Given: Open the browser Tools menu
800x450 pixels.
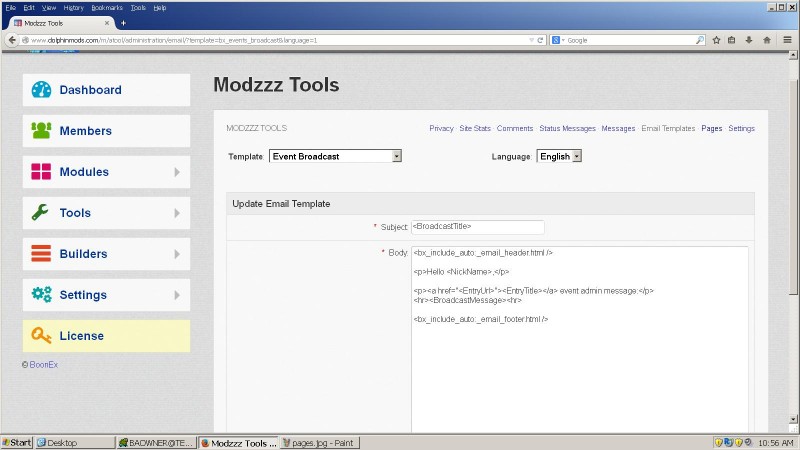Looking at the screenshot, I should 138,8.
